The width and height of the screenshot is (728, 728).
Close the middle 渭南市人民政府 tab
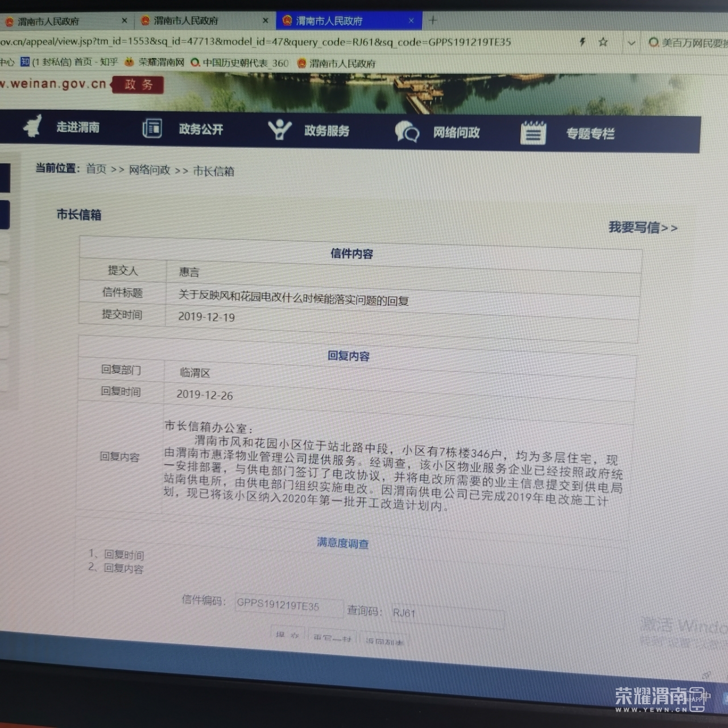265,20
